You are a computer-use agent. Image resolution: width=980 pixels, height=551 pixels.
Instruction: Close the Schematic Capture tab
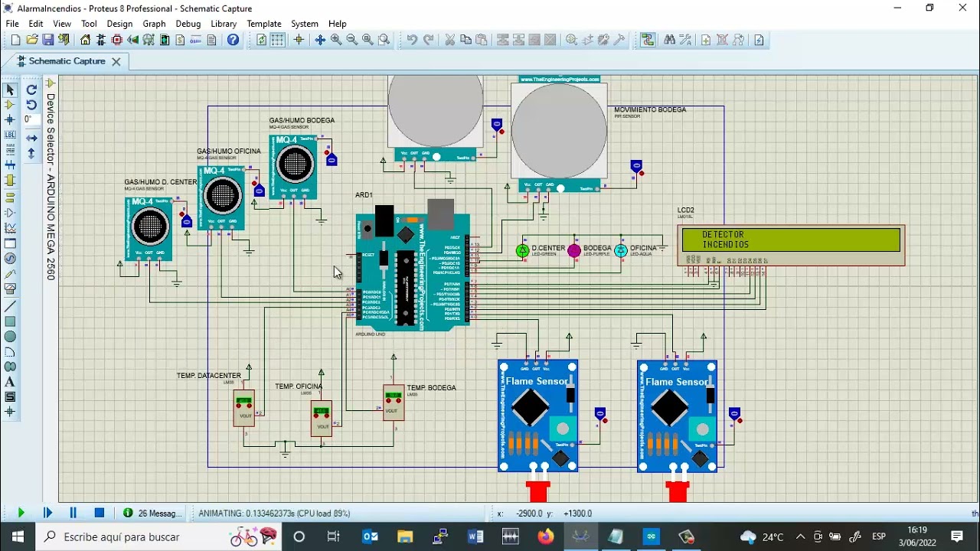click(116, 61)
